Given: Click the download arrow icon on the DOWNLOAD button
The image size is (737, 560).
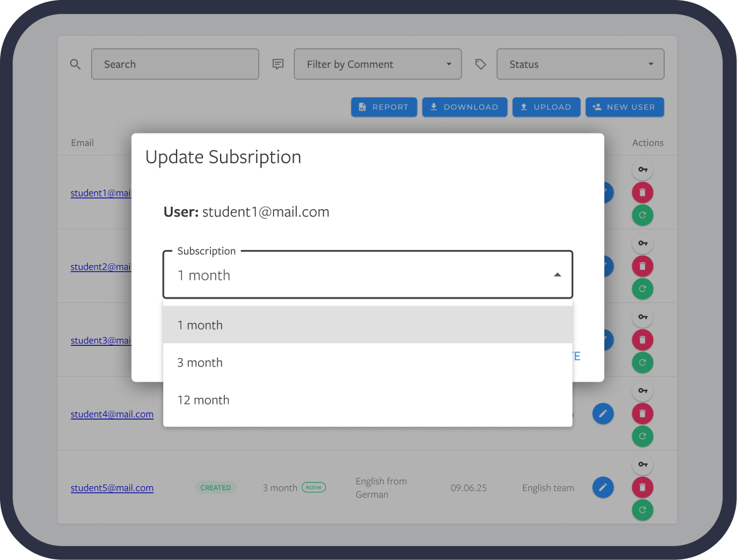Looking at the screenshot, I should pyautogui.click(x=433, y=107).
